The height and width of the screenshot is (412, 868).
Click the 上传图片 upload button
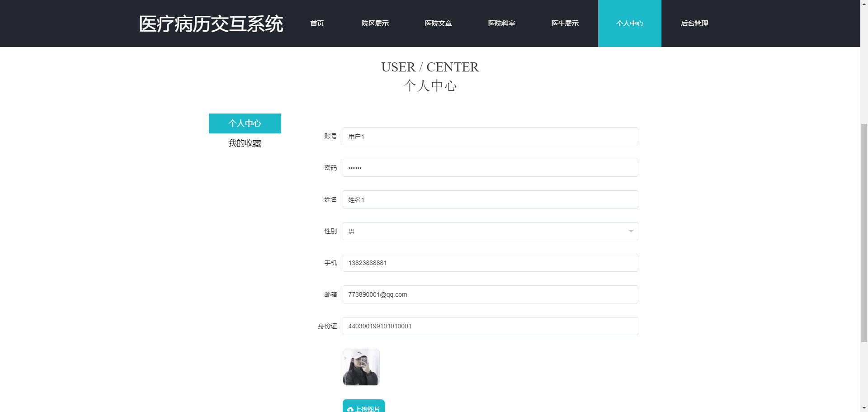[x=363, y=406]
